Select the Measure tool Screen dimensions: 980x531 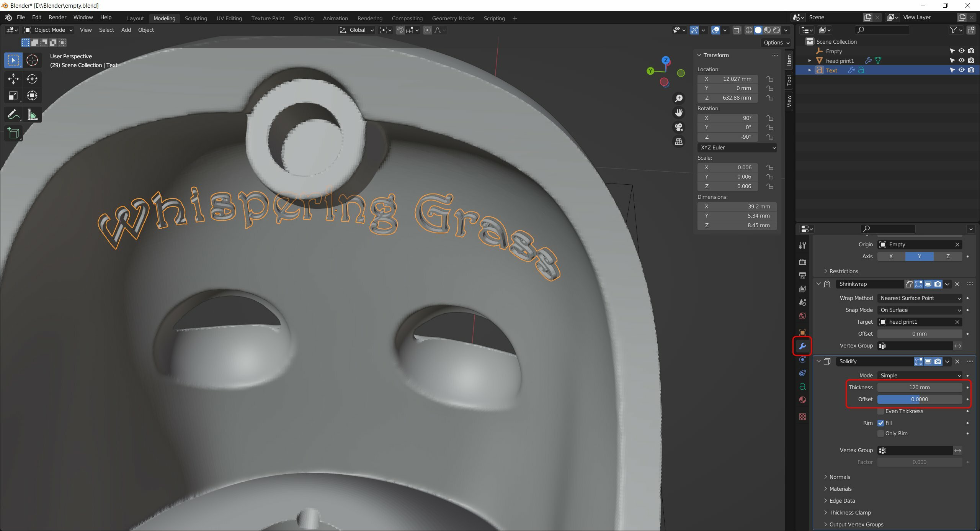click(x=32, y=114)
